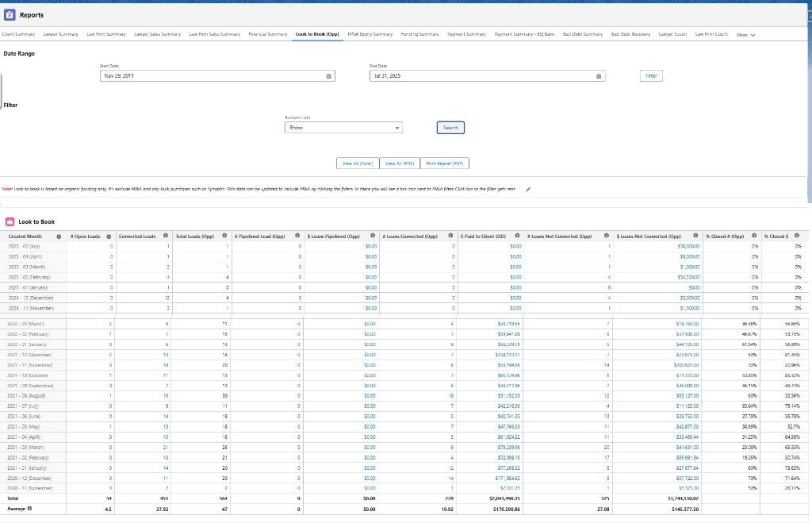Click the Reports app icon
Screen dimensions: 812x523
10,15
